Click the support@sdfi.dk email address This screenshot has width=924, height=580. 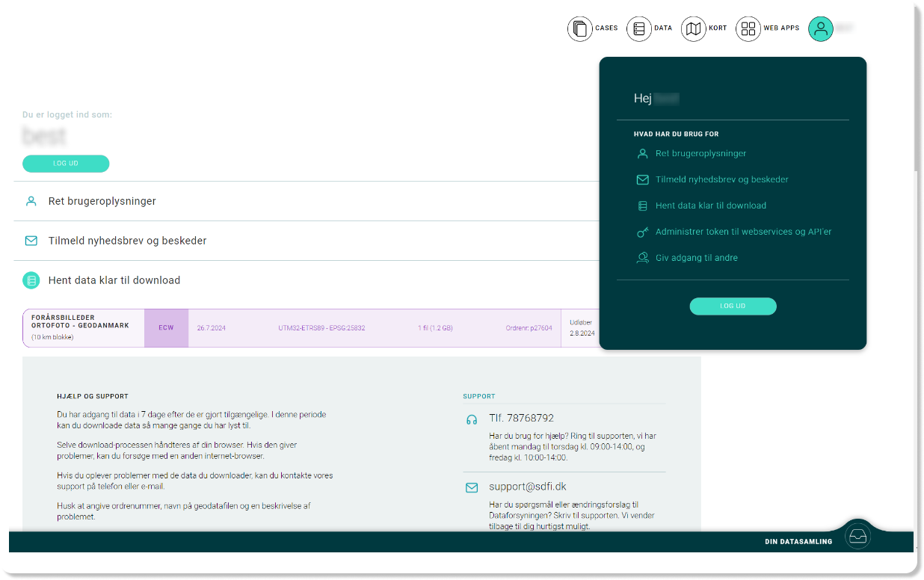pyautogui.click(x=528, y=487)
